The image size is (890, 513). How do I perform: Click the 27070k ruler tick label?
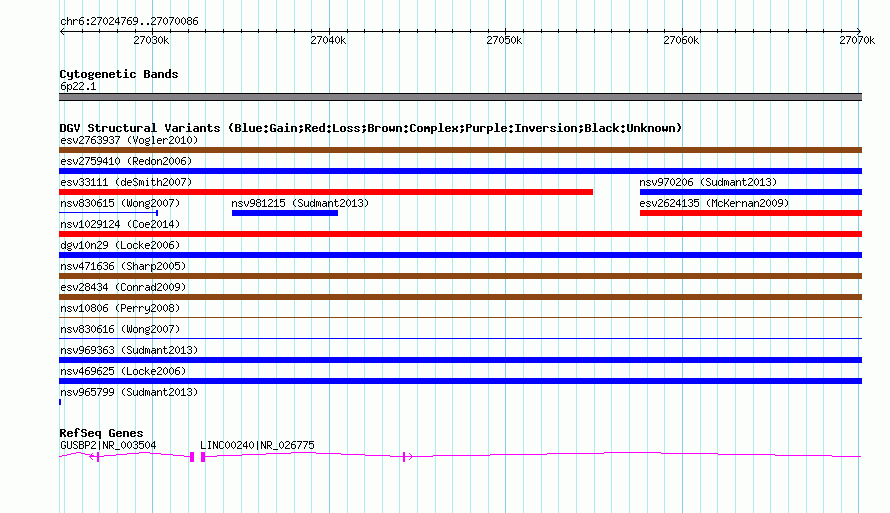[x=857, y=40]
